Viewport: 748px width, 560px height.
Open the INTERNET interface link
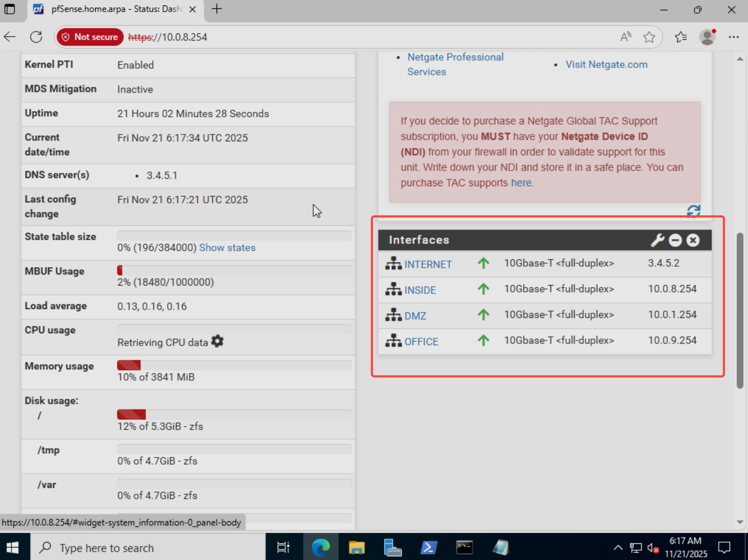[428, 264]
